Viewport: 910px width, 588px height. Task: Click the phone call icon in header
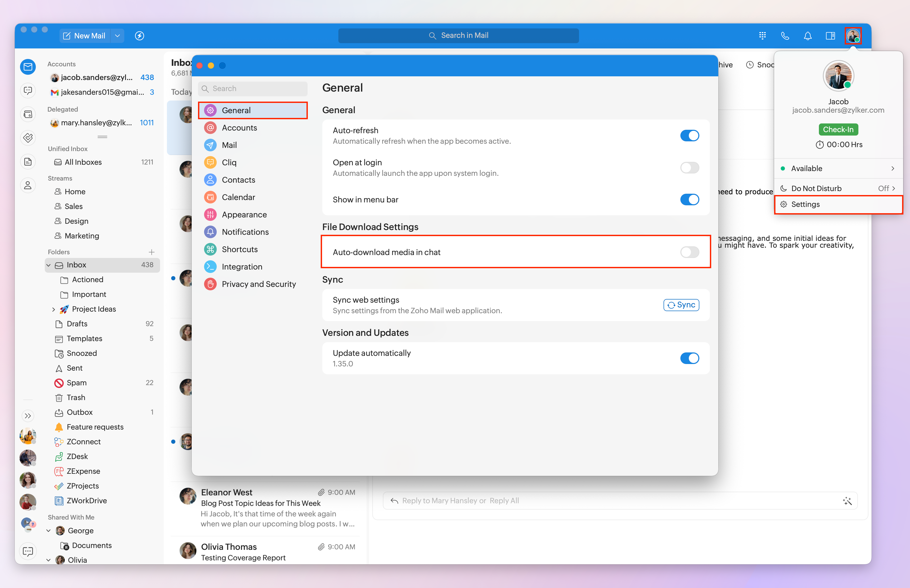(785, 36)
